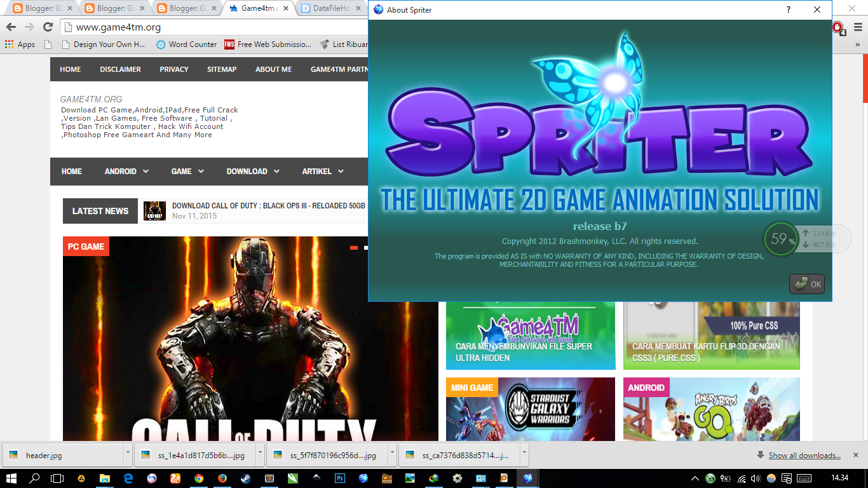Click the volume icon in the system tray

[x=756, y=480]
